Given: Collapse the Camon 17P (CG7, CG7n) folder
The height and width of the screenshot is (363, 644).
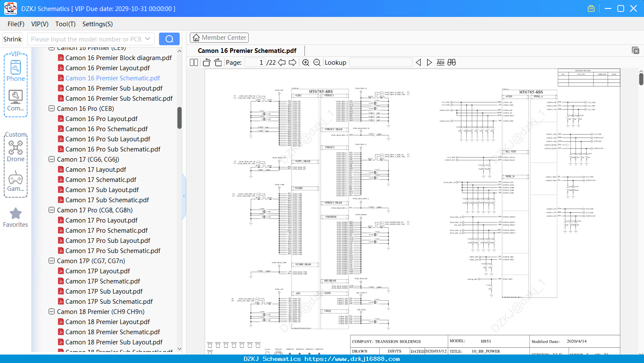Looking at the screenshot, I should click(52, 261).
